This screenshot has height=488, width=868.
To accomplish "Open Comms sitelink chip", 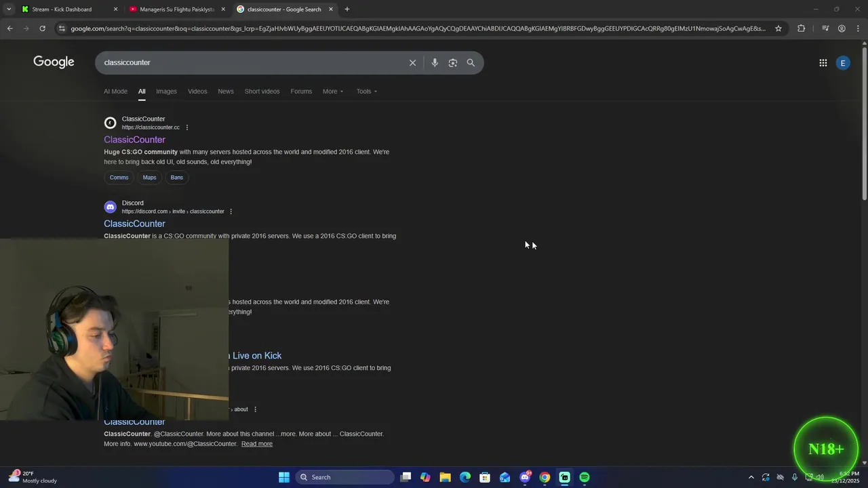I will coord(119,178).
